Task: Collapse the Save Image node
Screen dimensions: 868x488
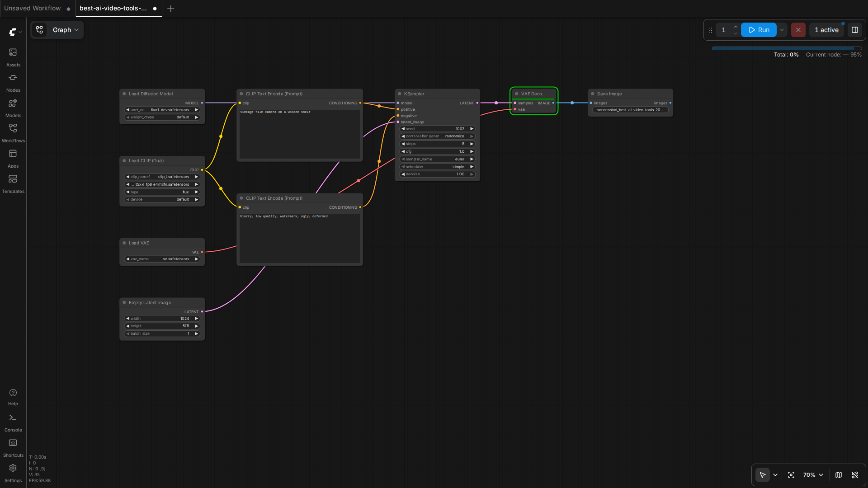Action: (593, 94)
